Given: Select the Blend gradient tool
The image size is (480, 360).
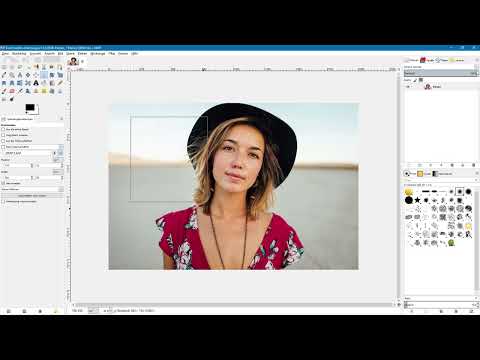Looking at the screenshot, I should [x=52, y=83].
